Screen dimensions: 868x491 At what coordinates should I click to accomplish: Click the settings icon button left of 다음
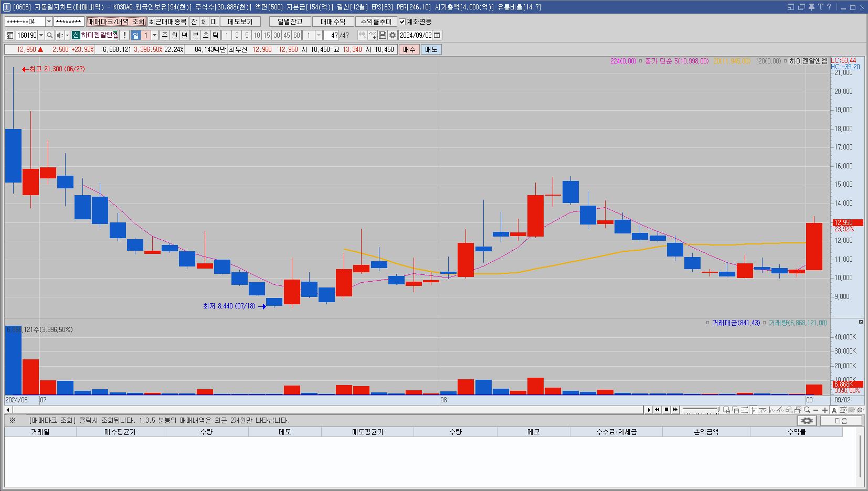[807, 421]
